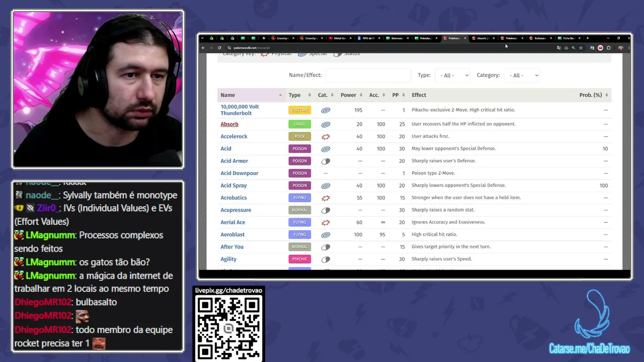Click the Status category icon in After You row

[326, 247]
